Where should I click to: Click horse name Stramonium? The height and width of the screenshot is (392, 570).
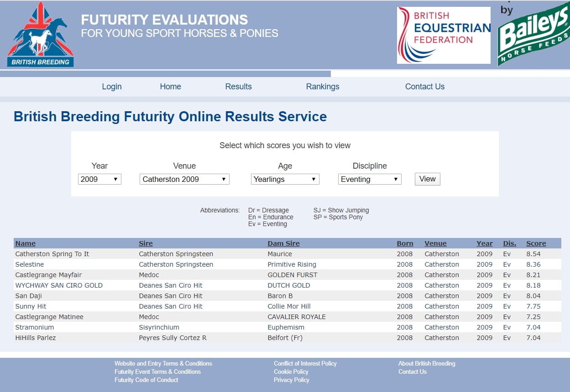pyautogui.click(x=35, y=327)
